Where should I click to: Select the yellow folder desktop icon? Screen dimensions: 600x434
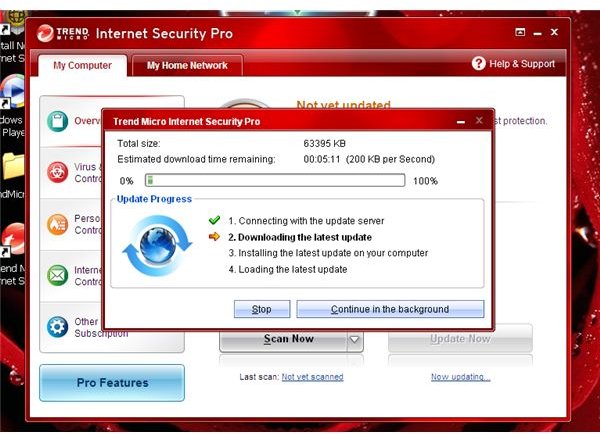[13, 166]
